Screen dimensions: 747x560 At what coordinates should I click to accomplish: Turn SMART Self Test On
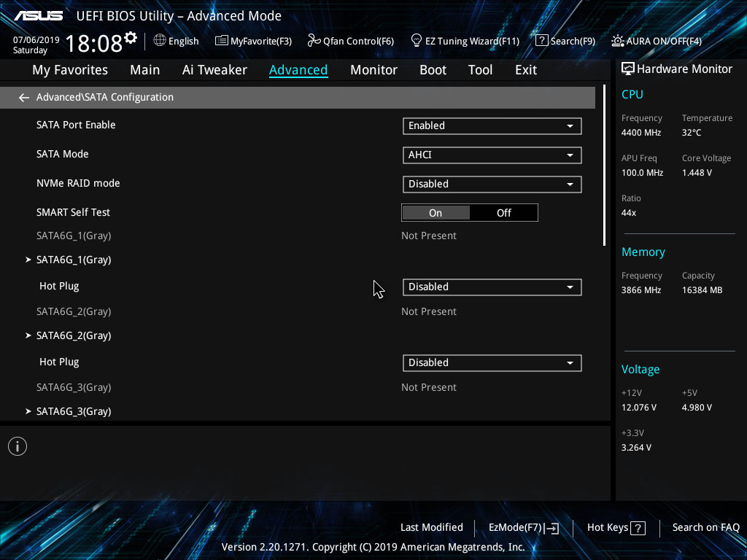(x=436, y=213)
